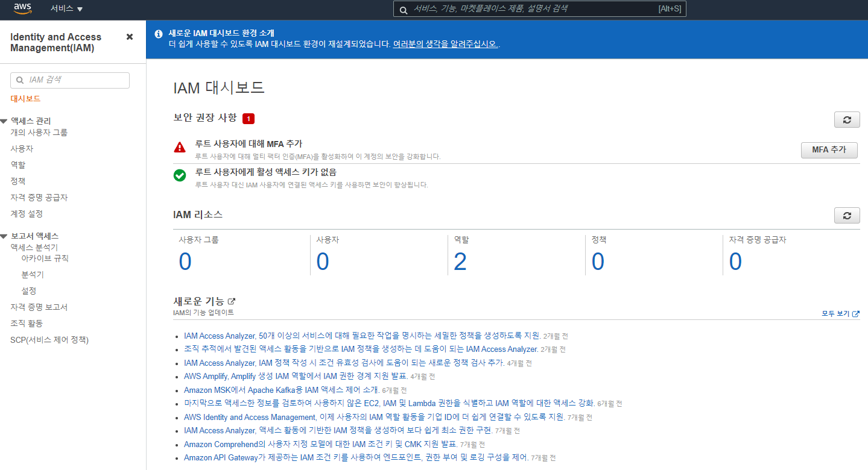Click 루트 사용자에 대해 MFA 추가 heading
The width and height of the screenshot is (868, 470).
[x=249, y=144]
